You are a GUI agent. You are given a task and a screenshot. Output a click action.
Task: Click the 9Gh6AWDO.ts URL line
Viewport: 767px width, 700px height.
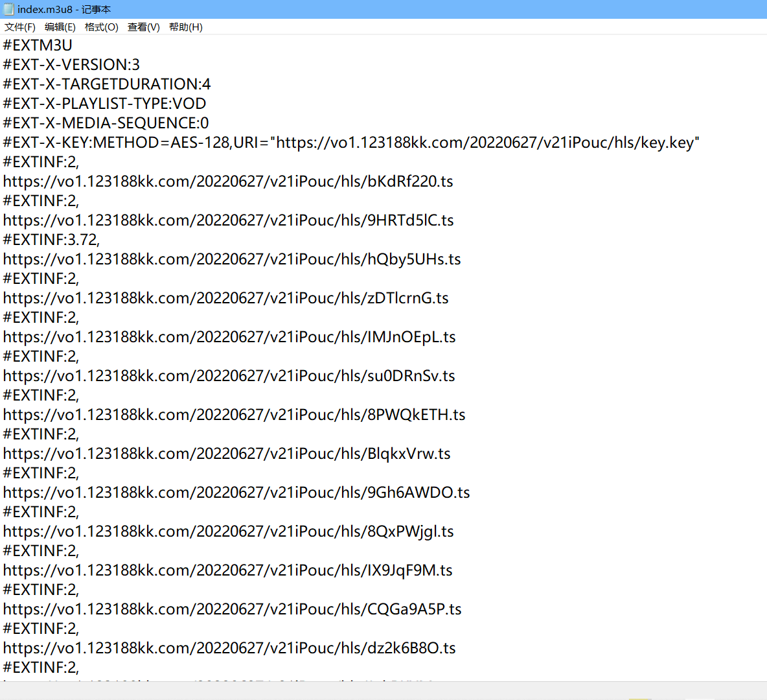point(236,493)
